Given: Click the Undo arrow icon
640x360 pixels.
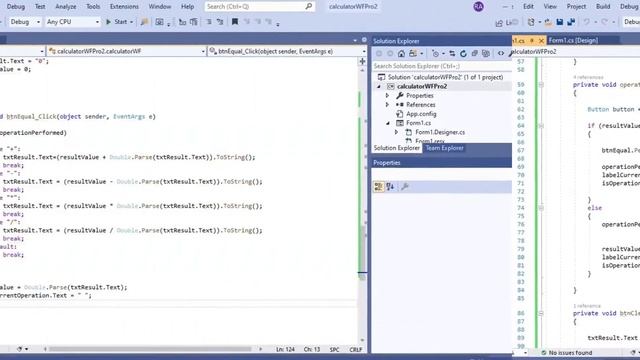Looking at the screenshot, I should point(587,22).
